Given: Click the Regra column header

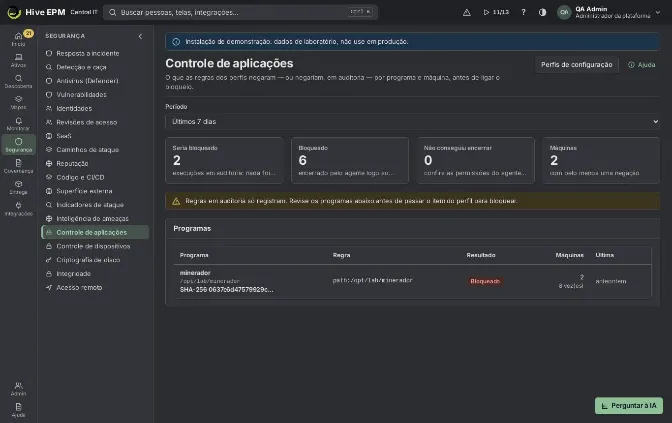Looking at the screenshot, I should [342, 255].
